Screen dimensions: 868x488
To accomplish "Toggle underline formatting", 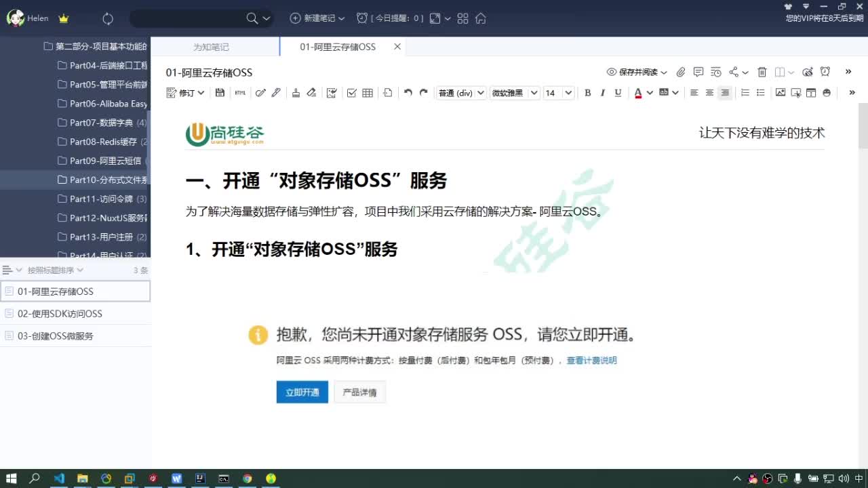I will [618, 93].
